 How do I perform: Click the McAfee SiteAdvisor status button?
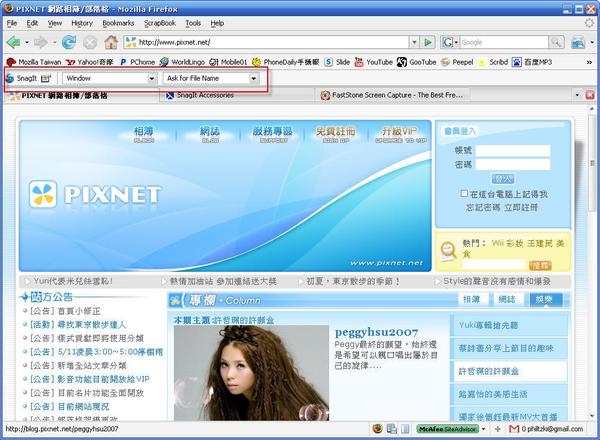447,429
